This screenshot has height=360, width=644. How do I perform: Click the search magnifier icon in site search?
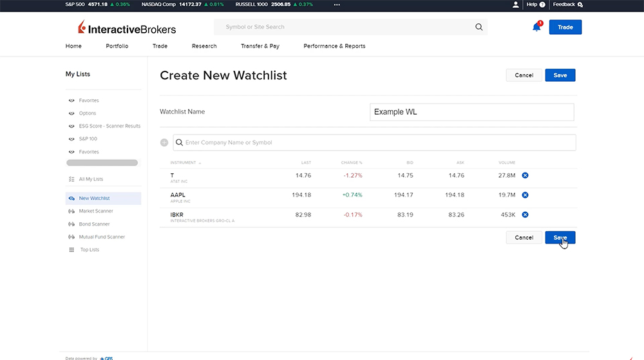(478, 27)
